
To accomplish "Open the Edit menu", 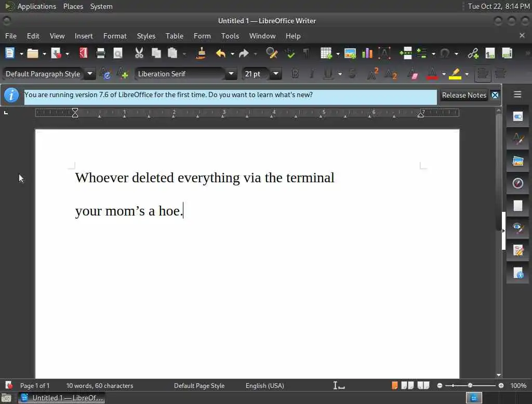I will point(33,36).
